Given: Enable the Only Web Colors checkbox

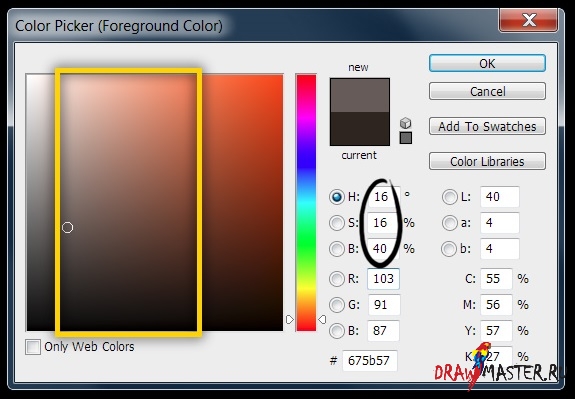Looking at the screenshot, I should [33, 347].
